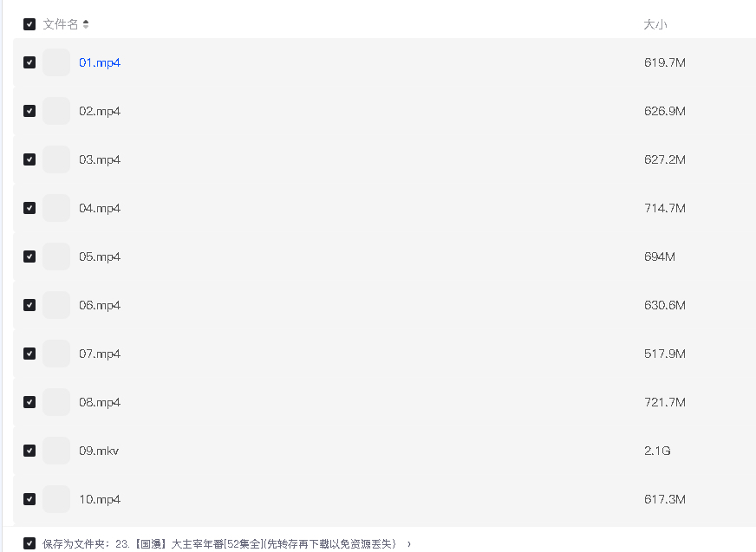Click the 02.mp4 file name
Image resolution: width=756 pixels, height=552 pixels.
100,112
